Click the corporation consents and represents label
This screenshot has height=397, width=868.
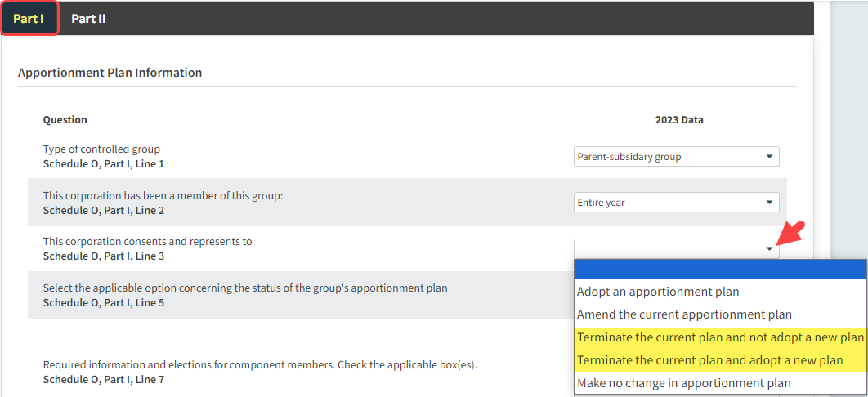(x=147, y=241)
